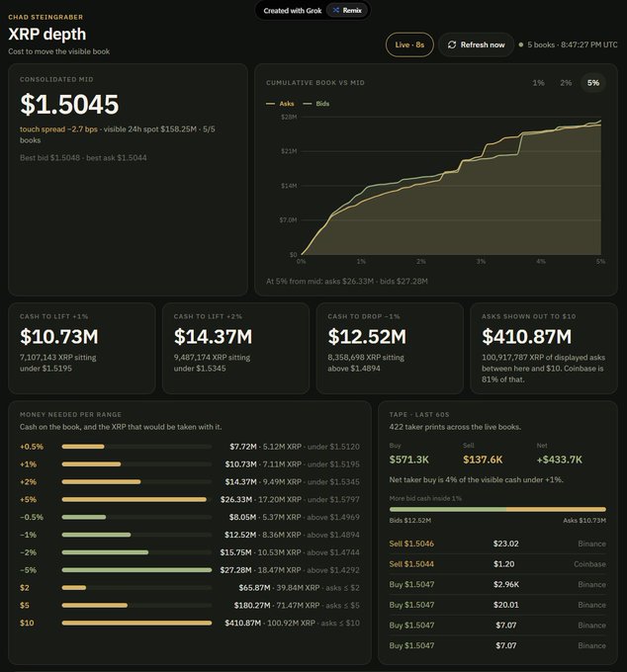The image size is (627, 672).
Task: Click the touch spread -2.7 bps text
Action: tap(58, 129)
